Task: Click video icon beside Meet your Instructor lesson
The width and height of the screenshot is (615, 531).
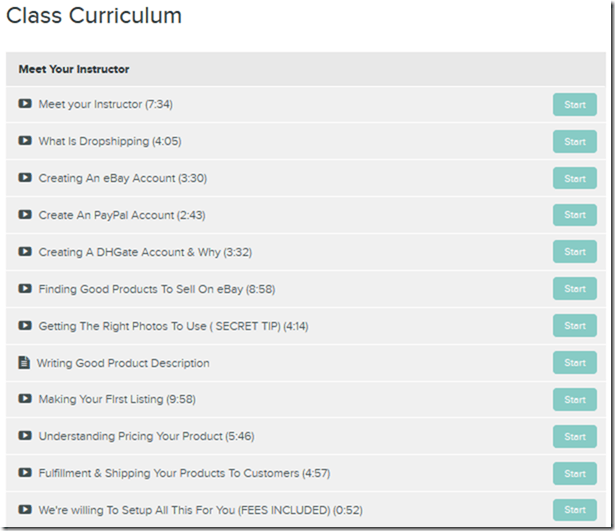Action: 25,104
